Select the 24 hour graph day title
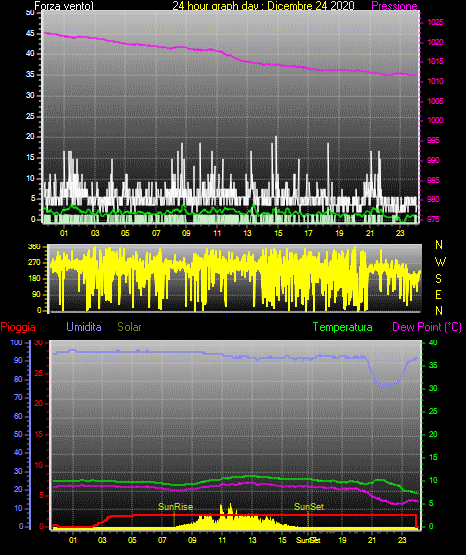The image size is (466, 555). [263, 6]
